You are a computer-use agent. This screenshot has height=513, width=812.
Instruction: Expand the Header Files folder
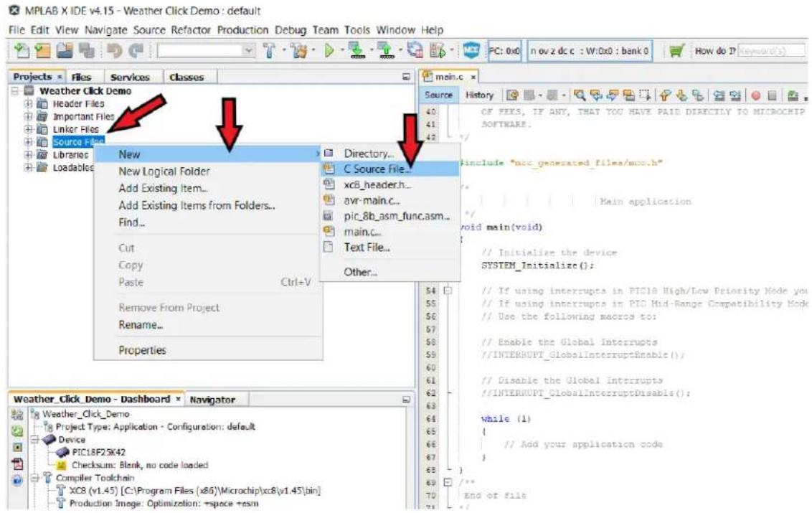coord(29,103)
